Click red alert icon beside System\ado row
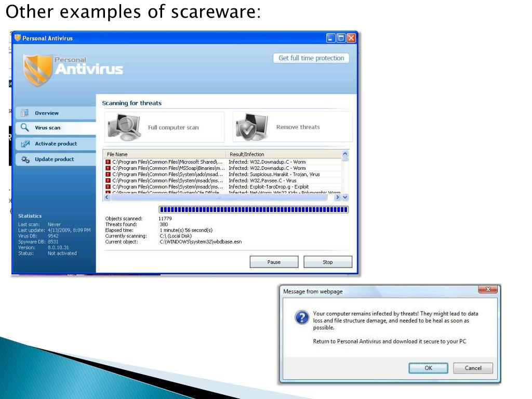532x399 pixels. 108,174
